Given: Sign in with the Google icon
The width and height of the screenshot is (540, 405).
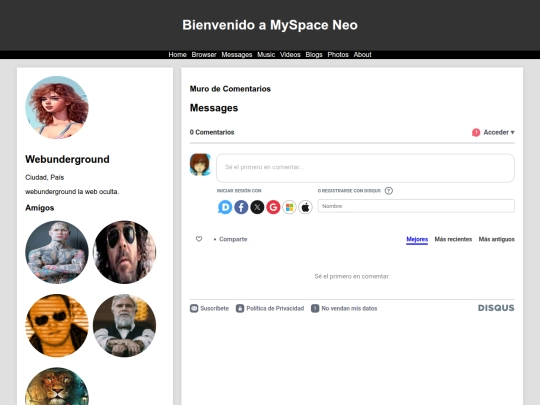Looking at the screenshot, I should [x=273, y=207].
